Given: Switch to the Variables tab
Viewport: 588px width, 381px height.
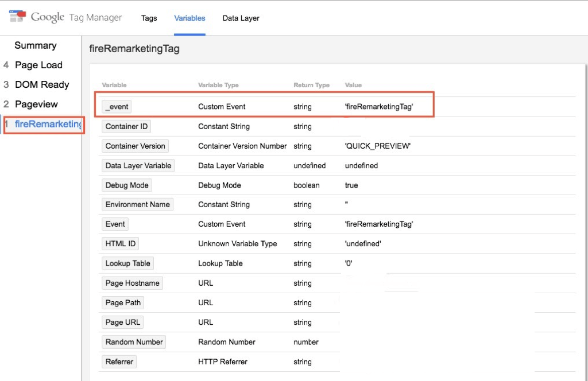Looking at the screenshot, I should coord(189,18).
